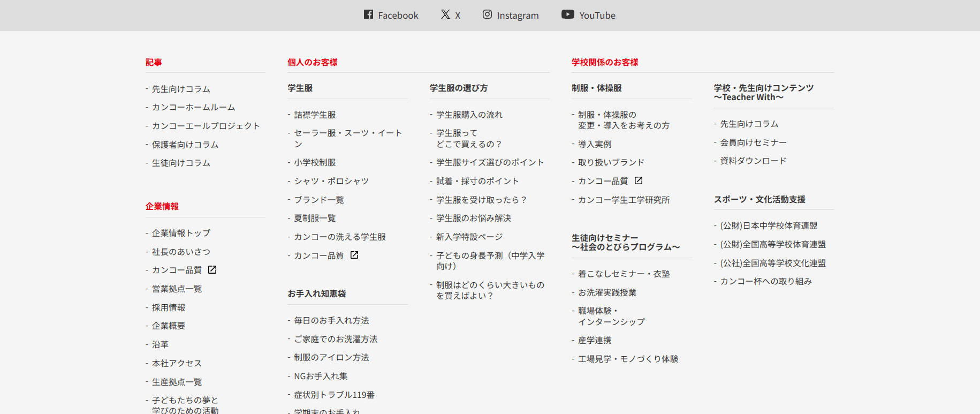Select 小学校制服 link
The width and height of the screenshot is (980, 414).
315,163
